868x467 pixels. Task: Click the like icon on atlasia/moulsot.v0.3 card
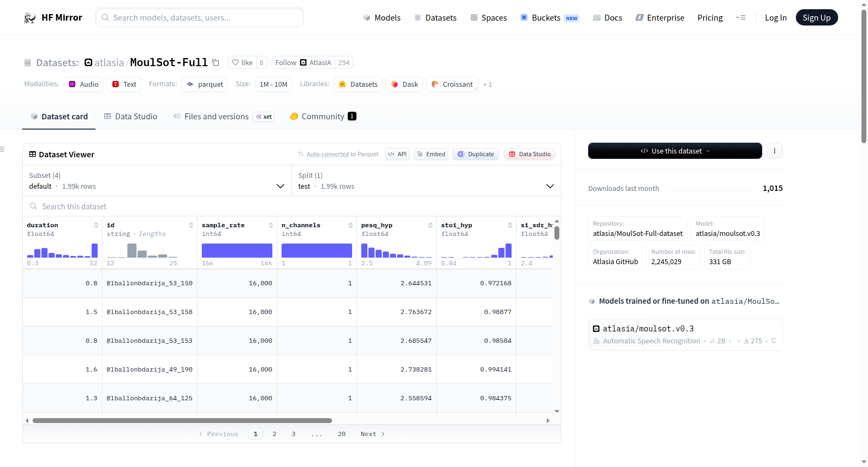(774, 341)
